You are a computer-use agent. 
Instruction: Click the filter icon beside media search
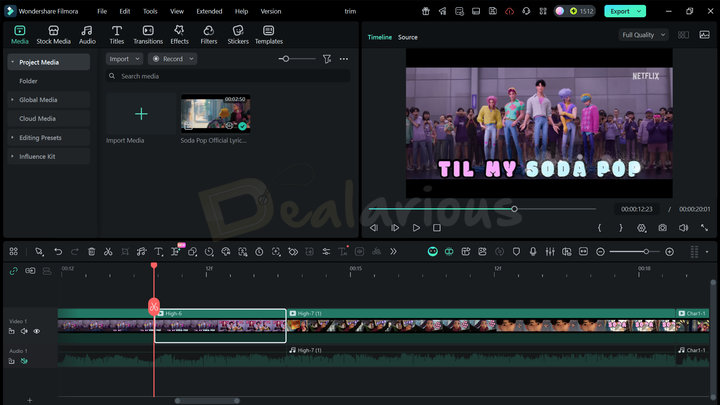327,59
